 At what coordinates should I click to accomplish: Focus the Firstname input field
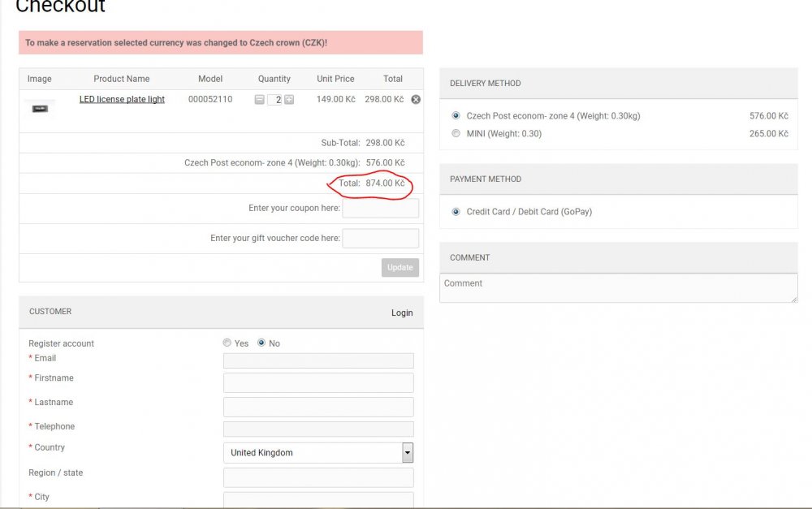(318, 382)
